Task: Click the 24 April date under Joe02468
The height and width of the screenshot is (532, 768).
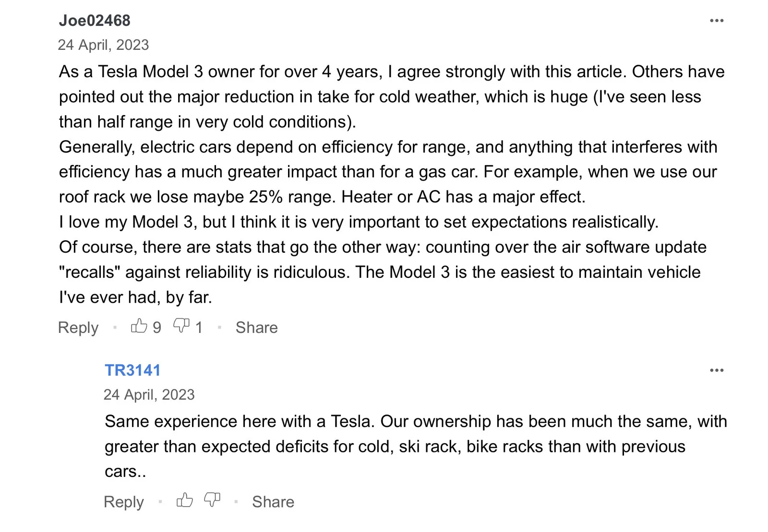Action: pos(103,45)
